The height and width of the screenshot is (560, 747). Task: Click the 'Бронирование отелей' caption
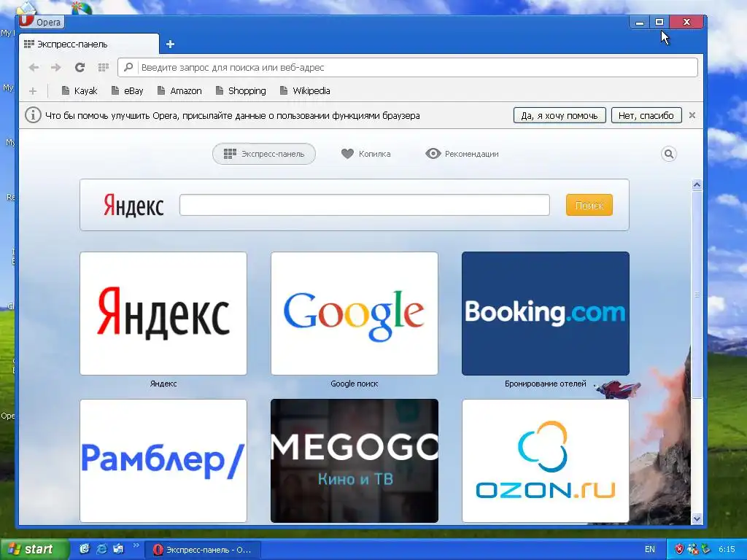point(546,384)
